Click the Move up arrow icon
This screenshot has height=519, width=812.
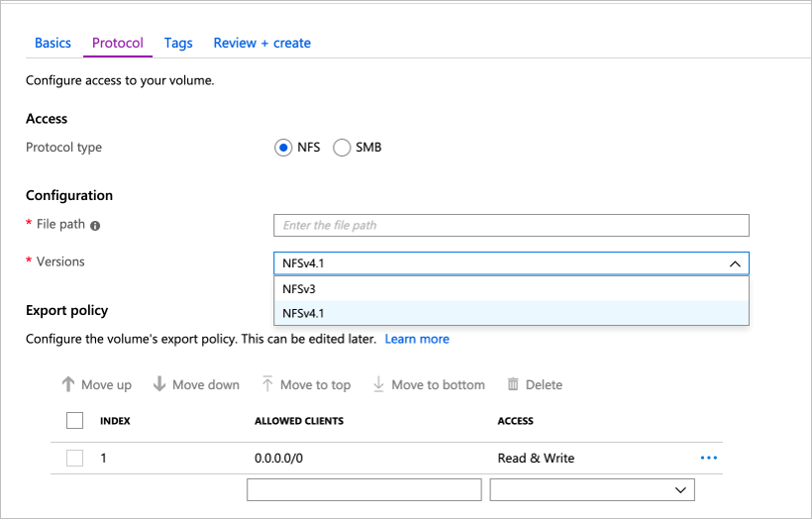[68, 384]
